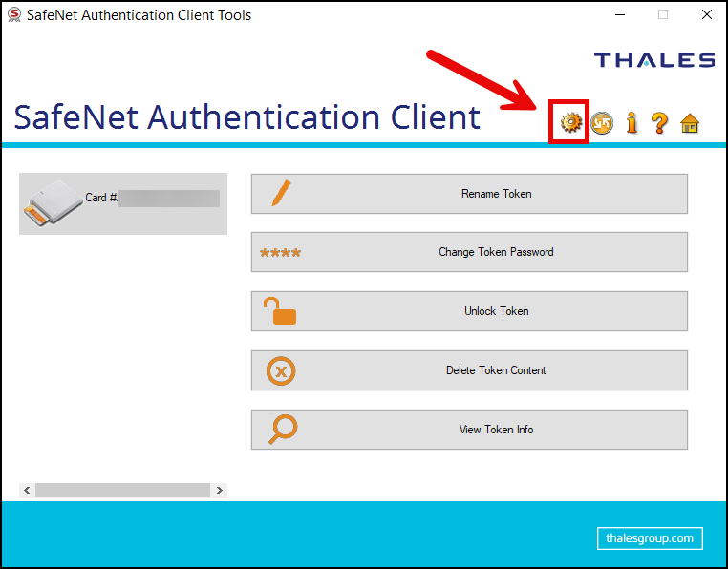Click the SafeNet app icon in title bar
This screenshot has width=728, height=569.
[x=13, y=14]
